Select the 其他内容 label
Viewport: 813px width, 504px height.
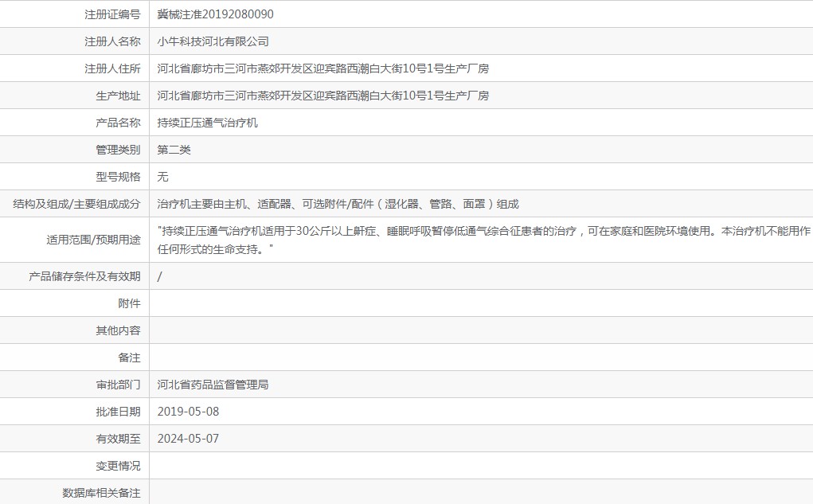[x=118, y=330]
